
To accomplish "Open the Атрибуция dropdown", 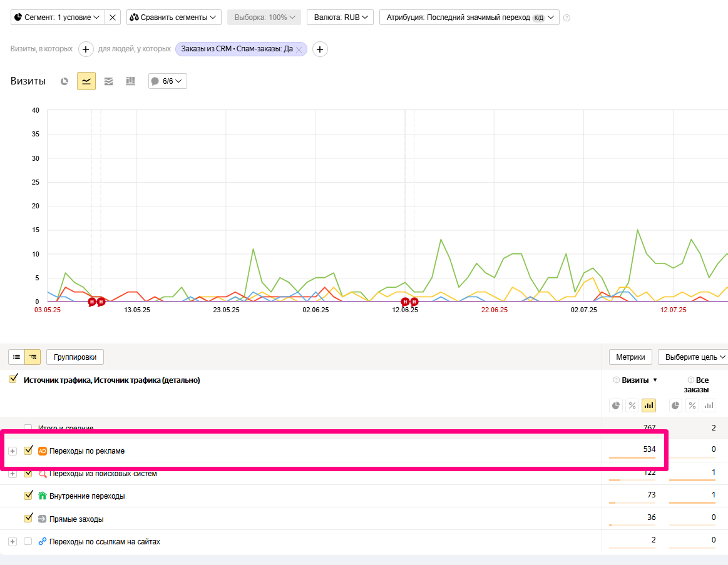I will point(469,18).
